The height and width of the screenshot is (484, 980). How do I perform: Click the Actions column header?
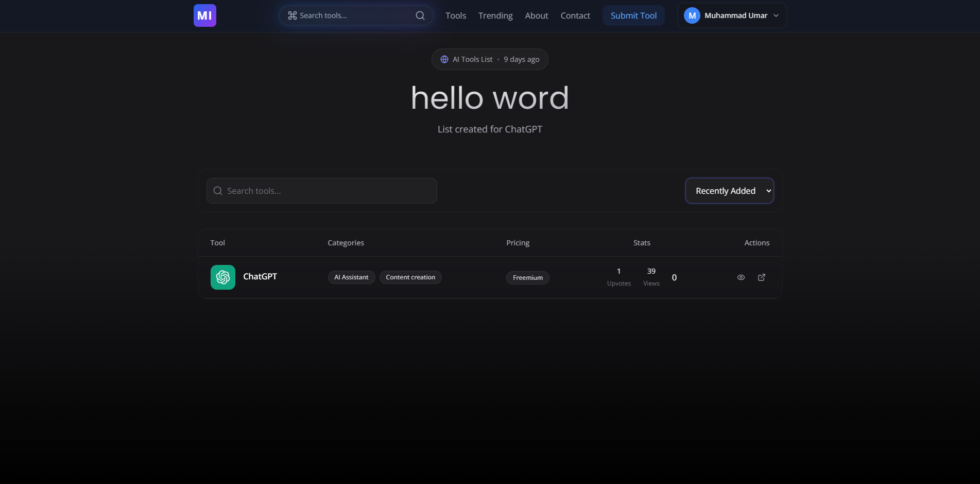[x=757, y=243]
